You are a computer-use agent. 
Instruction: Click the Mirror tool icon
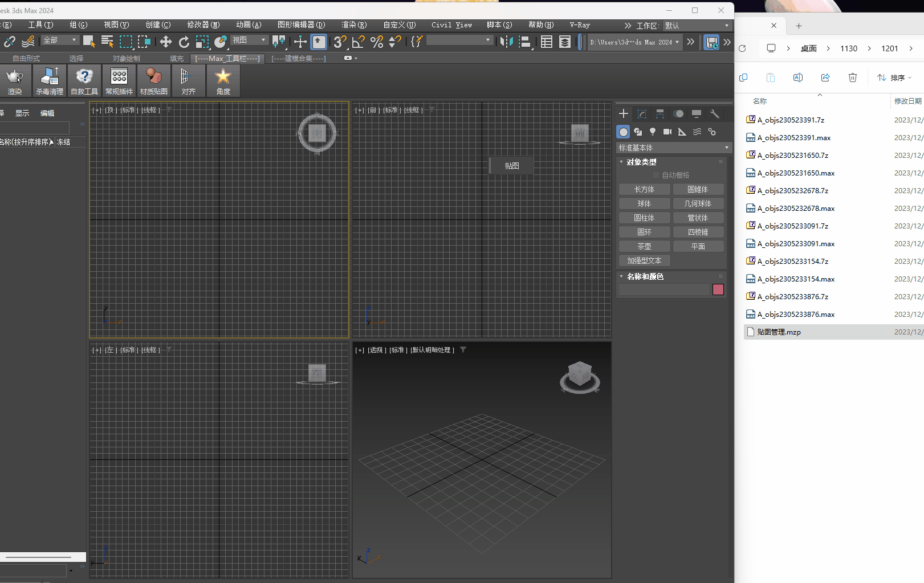point(506,42)
